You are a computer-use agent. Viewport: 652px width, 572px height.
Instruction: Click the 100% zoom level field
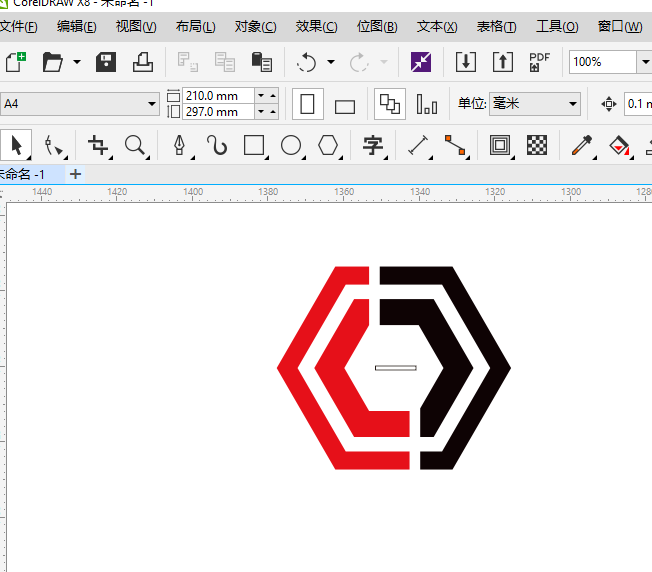603,62
